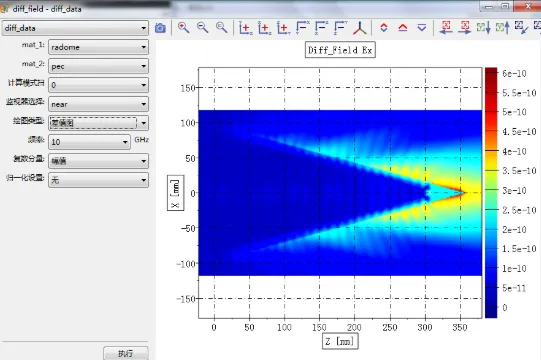This screenshot has width=541, height=360.
Task: Click the color scale bar legend
Action: [491, 193]
